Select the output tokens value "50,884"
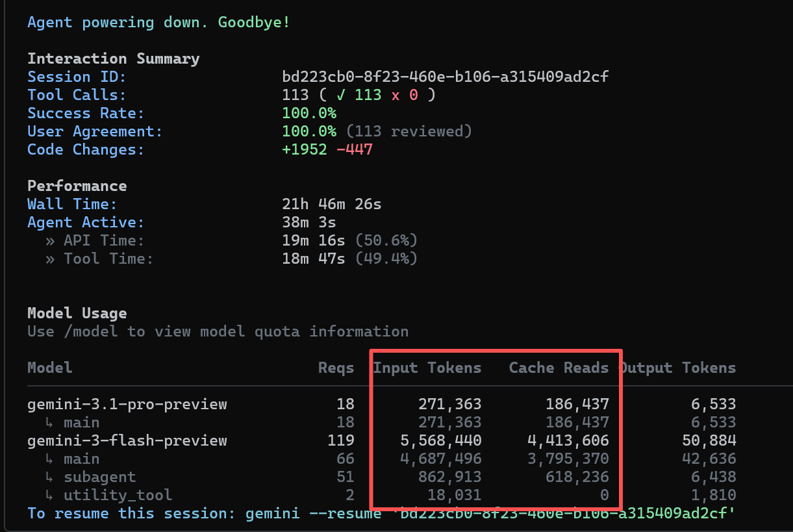The height and width of the screenshot is (532, 793). pos(709,440)
